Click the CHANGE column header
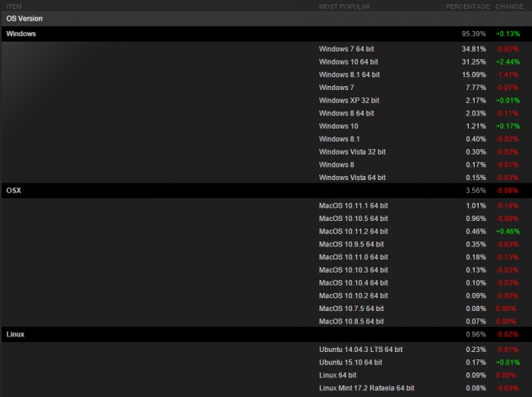The width and height of the screenshot is (532, 397). click(x=509, y=7)
